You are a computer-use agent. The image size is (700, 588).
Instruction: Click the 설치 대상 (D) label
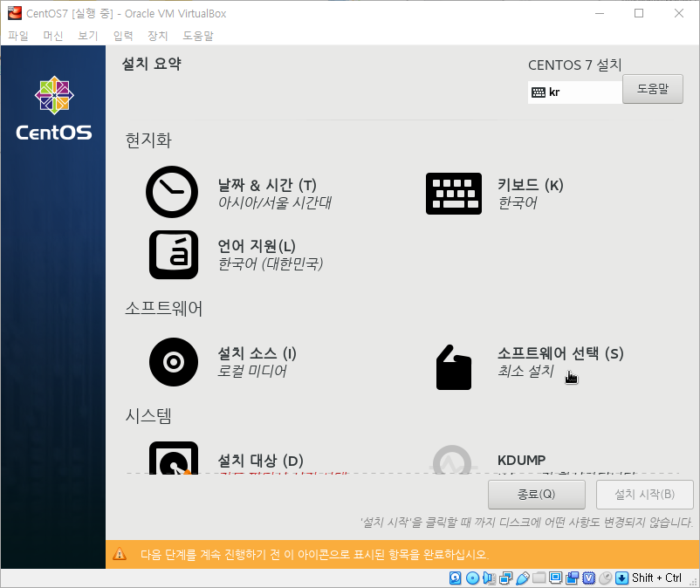click(260, 461)
